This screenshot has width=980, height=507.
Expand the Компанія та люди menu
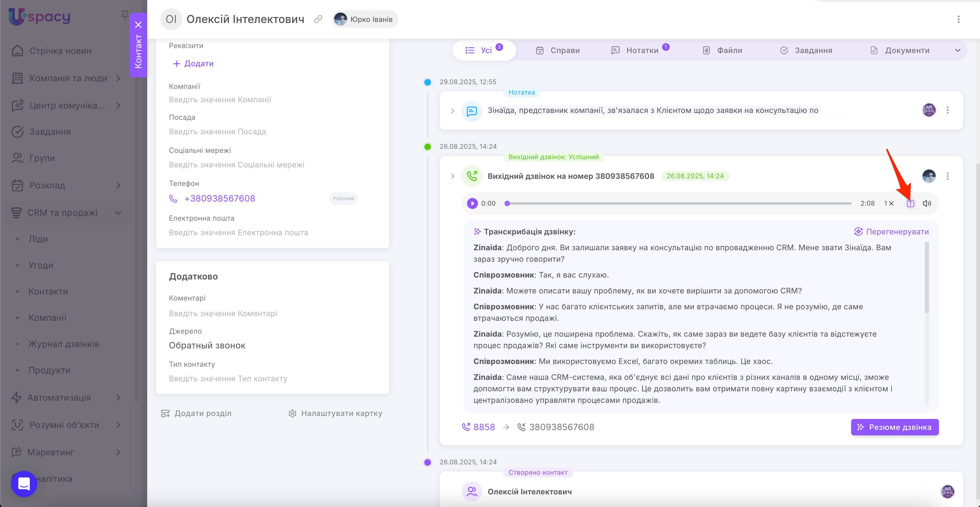118,78
